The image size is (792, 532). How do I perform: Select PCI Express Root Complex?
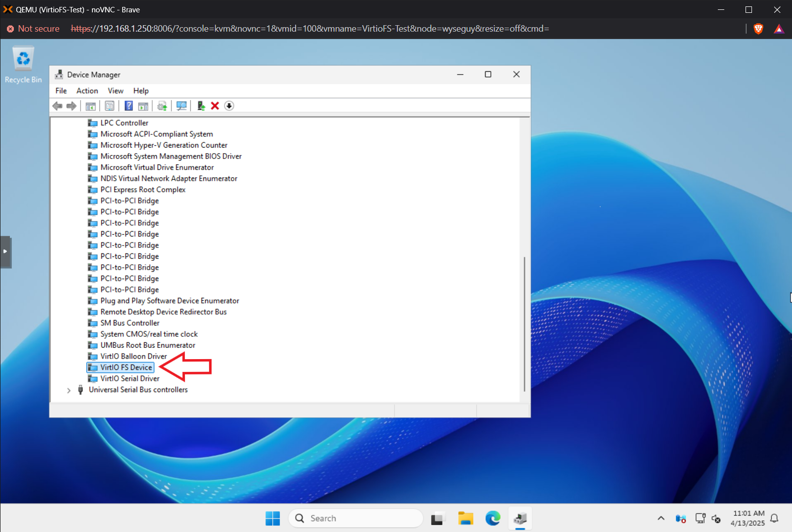click(143, 190)
